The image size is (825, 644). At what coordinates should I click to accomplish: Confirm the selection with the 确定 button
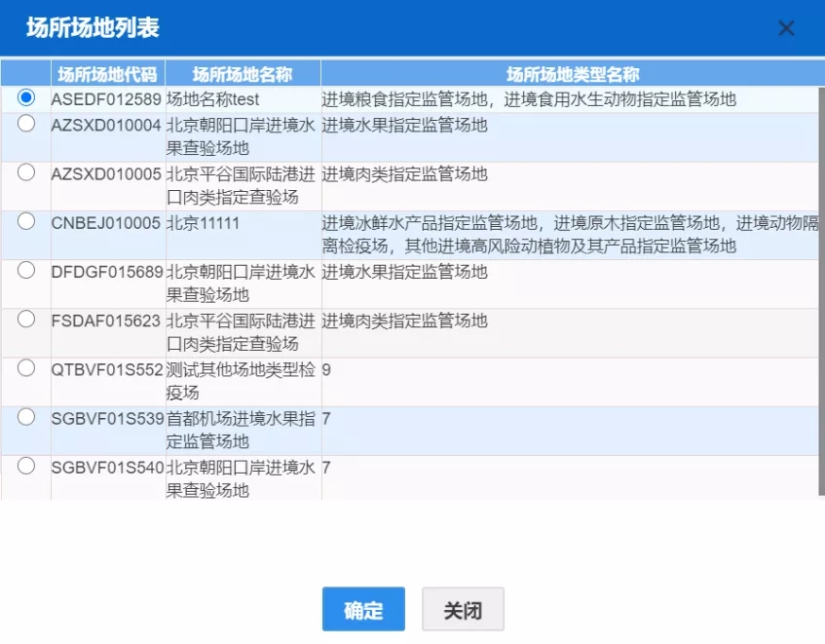(x=363, y=609)
